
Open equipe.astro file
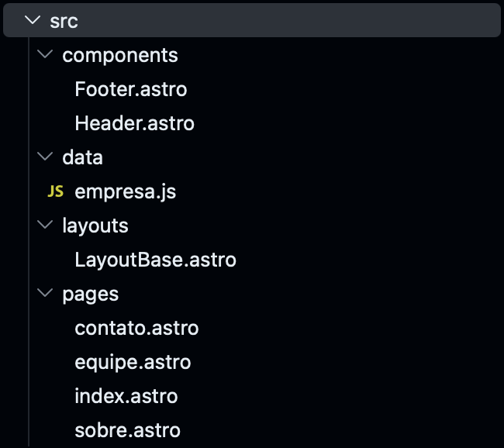(x=133, y=363)
